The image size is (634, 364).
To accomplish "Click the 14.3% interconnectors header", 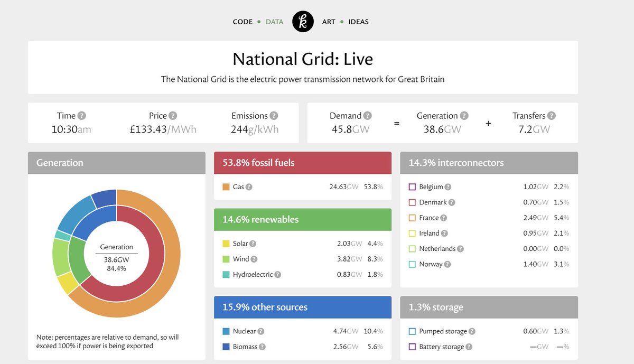I will [x=489, y=163].
